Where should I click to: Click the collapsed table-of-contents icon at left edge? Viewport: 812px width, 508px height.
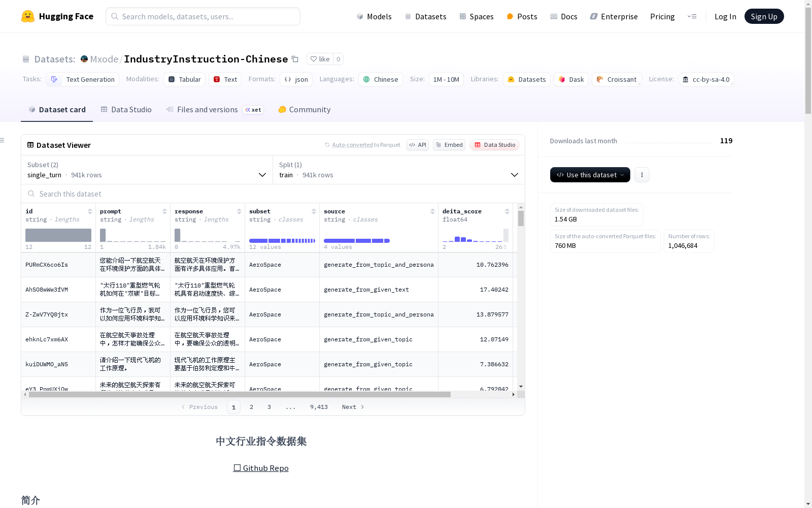coord(3,140)
